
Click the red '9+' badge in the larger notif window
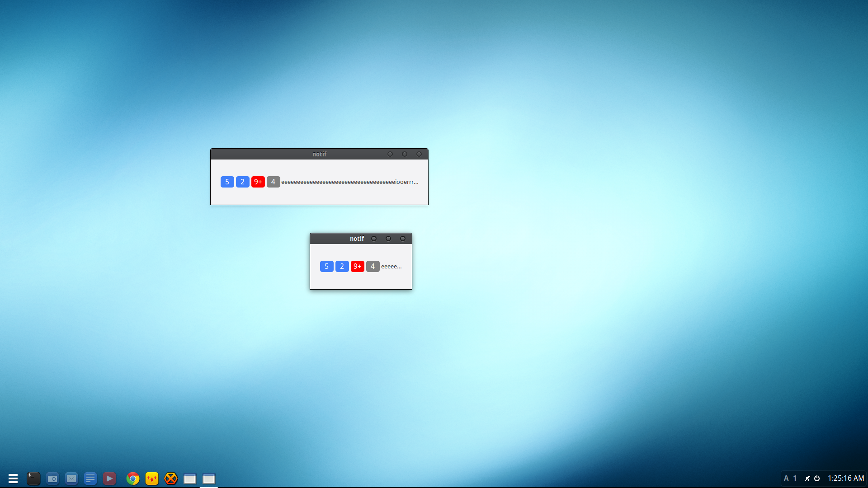258,182
